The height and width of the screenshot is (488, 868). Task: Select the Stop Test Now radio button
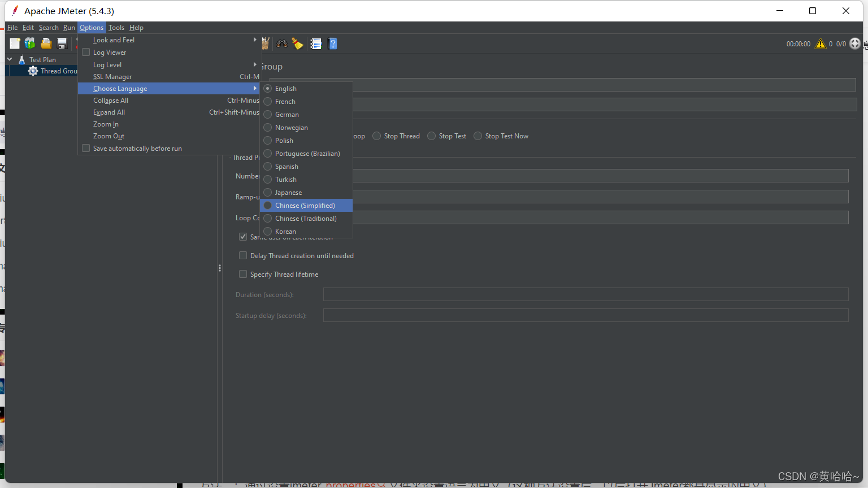tap(478, 136)
